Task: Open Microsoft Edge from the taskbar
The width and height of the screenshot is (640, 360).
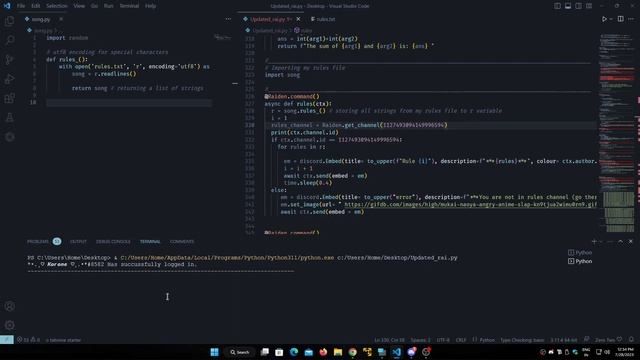Action: (294, 352)
